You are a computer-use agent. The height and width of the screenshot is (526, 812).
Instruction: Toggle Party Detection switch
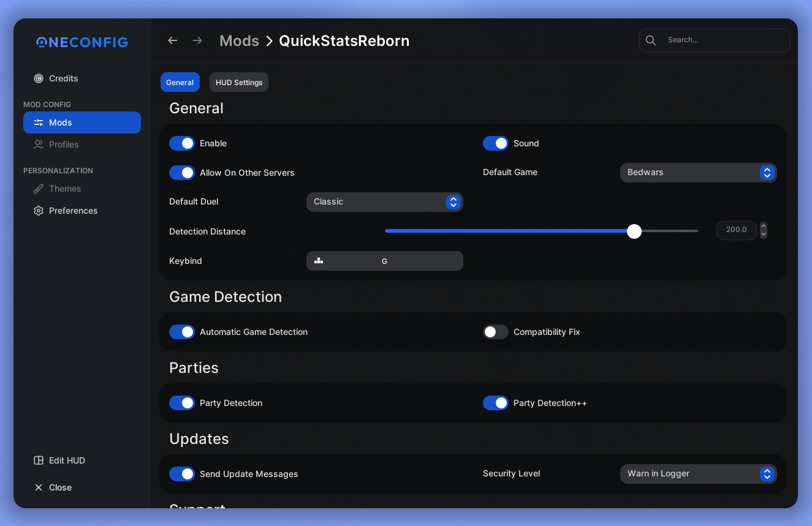point(182,403)
